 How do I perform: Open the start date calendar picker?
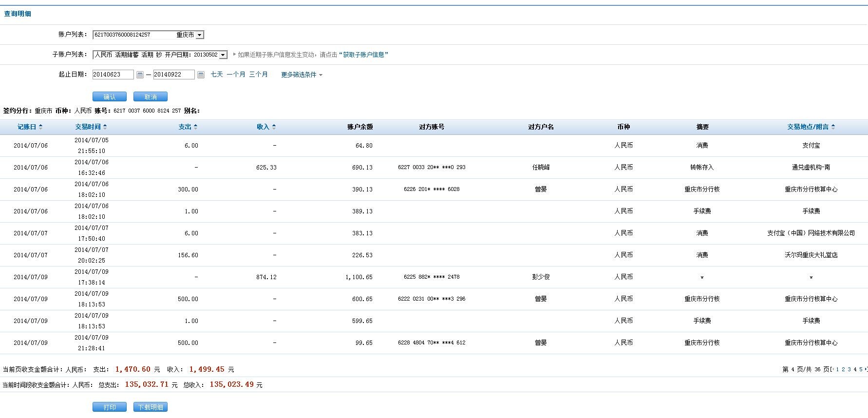(140, 75)
